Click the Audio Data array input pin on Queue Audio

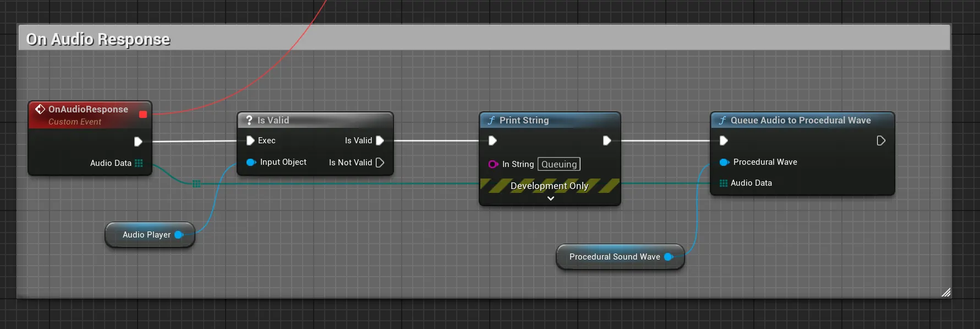coord(724,183)
